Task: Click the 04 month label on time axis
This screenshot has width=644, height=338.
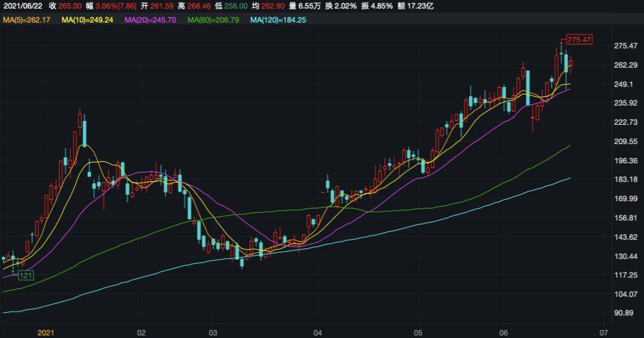Action: (318, 331)
